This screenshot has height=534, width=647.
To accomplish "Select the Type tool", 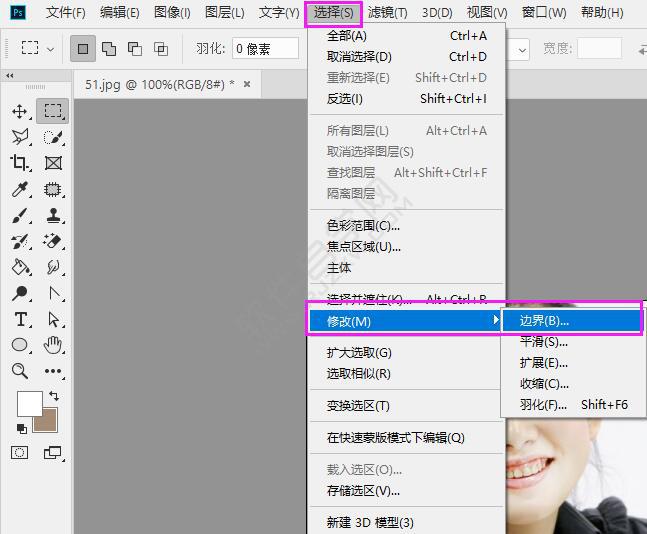I will [x=20, y=319].
